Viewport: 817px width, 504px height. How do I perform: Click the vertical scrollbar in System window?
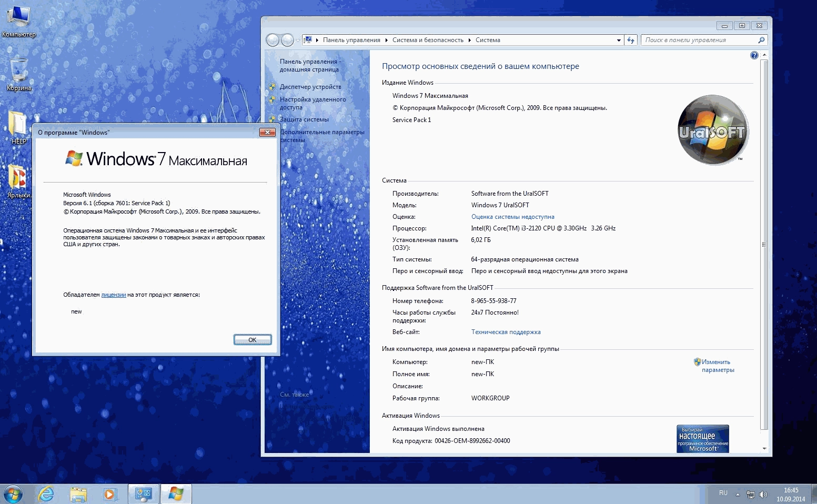point(764,245)
